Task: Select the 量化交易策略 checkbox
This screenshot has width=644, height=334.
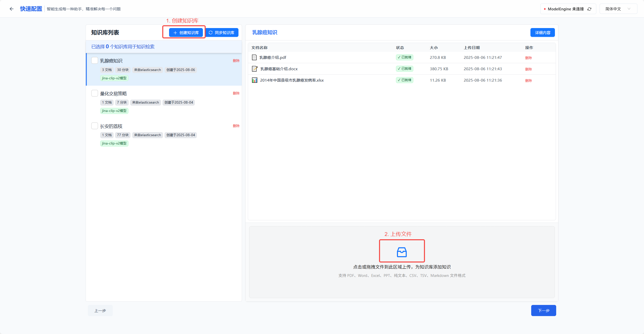Action: [95, 93]
